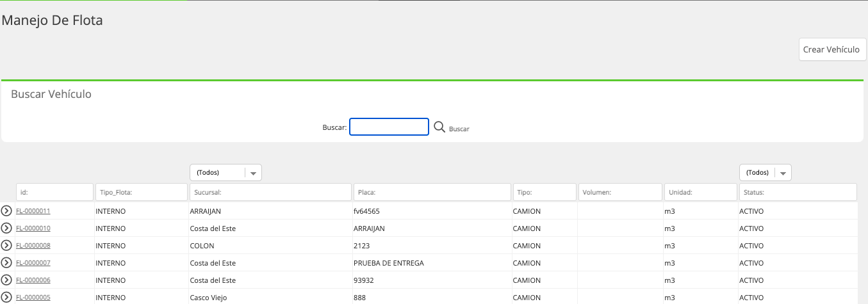Screen dimensions: 868x304
Task: Open vehicle link FL-0000010
Action: 33,228
